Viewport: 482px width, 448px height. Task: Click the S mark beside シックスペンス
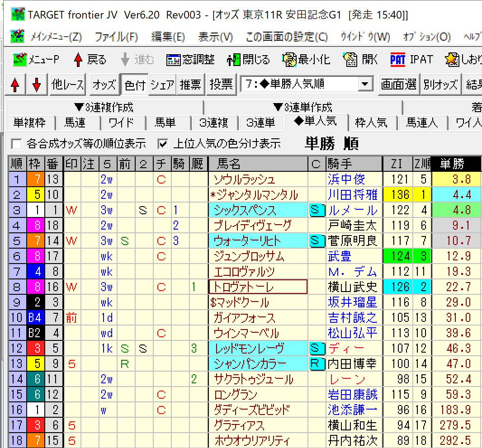317,210
